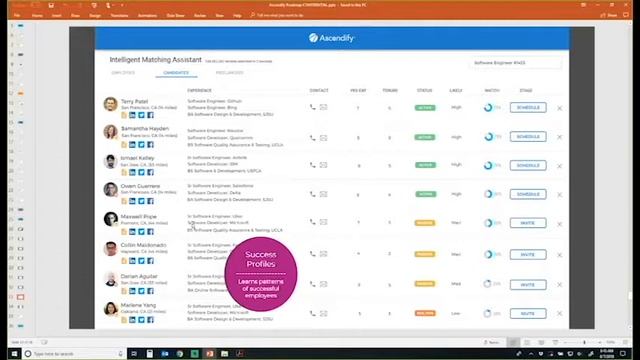Click Samantha Hayden's profile photo
The height and width of the screenshot is (360, 640).
click(x=110, y=132)
